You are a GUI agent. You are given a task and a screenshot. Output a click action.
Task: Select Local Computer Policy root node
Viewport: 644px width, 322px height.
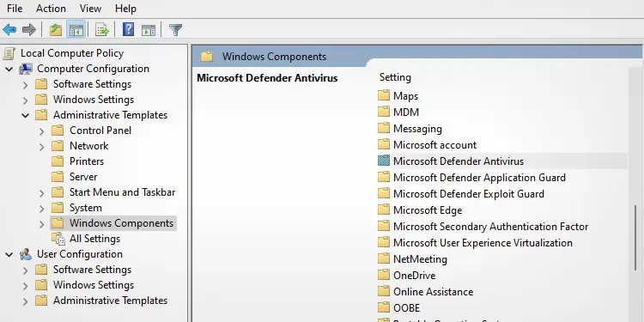point(72,53)
